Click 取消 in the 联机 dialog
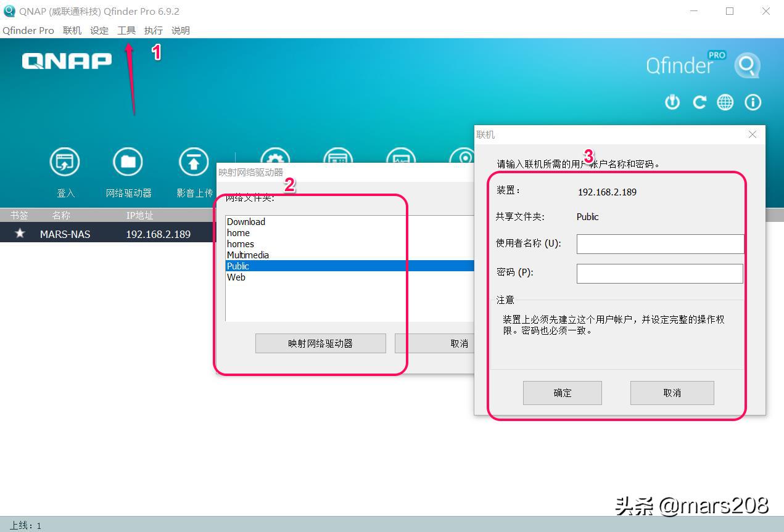The width and height of the screenshot is (784, 532). pos(672,393)
